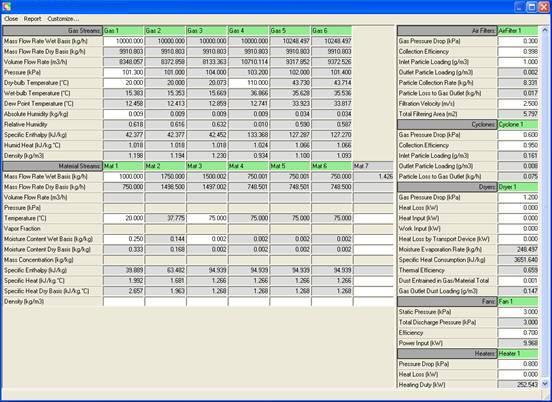The image size is (552, 402).
Task: Click the application icon in title bar
Action: (x=6, y=6)
